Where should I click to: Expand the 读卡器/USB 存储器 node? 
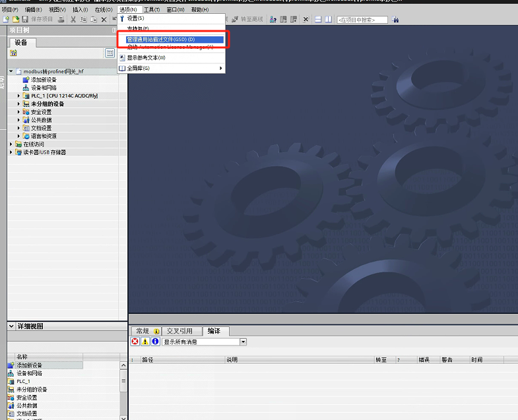pyautogui.click(x=11, y=152)
